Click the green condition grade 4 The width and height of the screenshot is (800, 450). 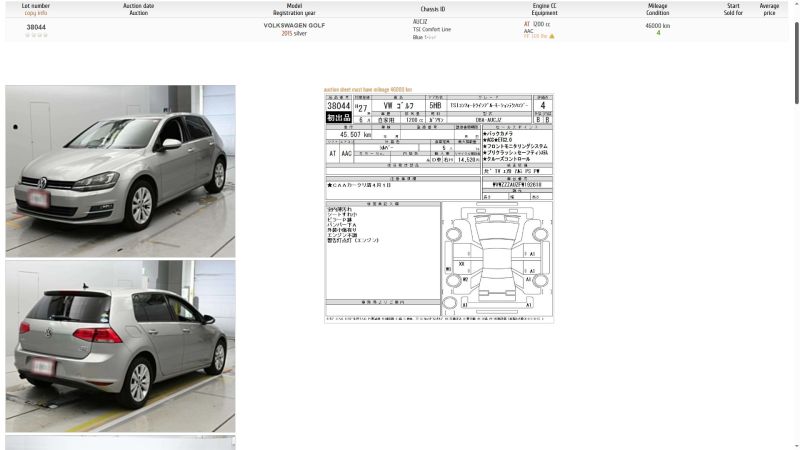click(x=658, y=33)
